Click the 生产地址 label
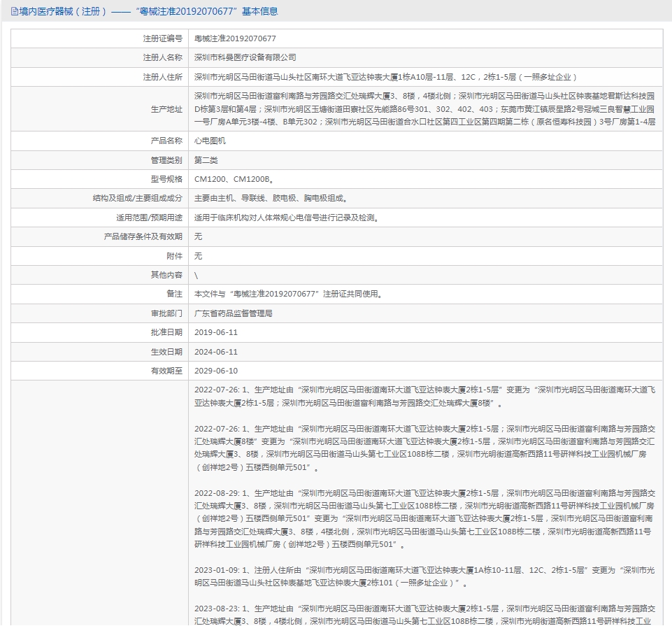 point(166,109)
